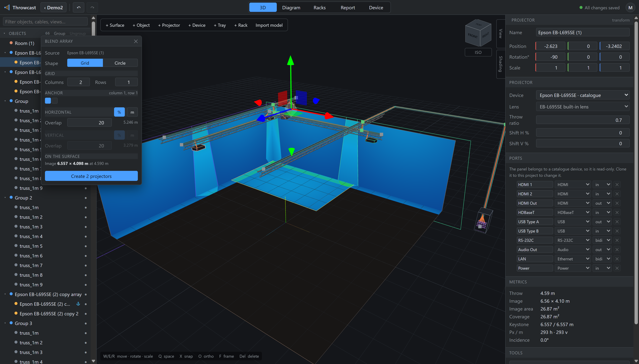
Task: Switch the view to ISO
Action: [x=478, y=52]
